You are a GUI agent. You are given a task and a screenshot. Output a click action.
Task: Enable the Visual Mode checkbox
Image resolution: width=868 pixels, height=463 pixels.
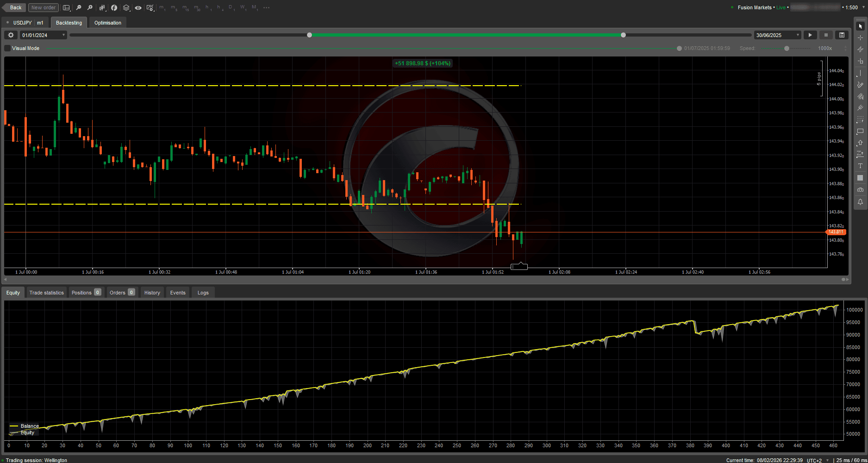click(x=7, y=48)
